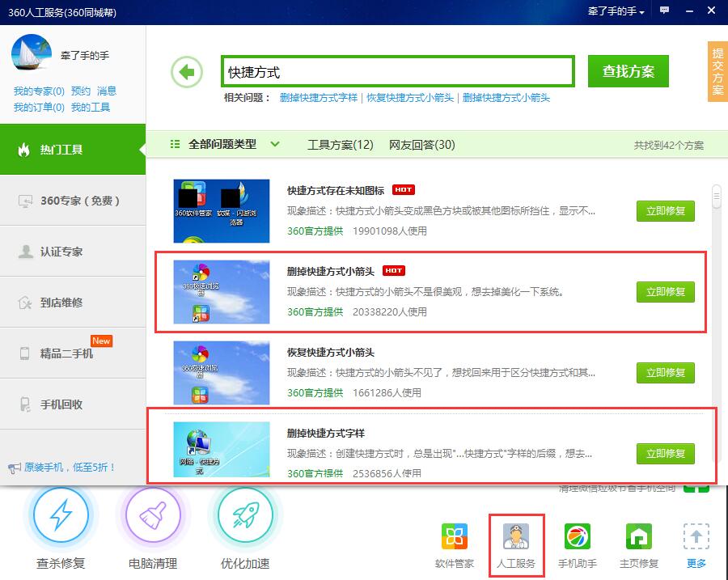Open 我的订单(0) link
Image resolution: width=728 pixels, height=580 pixels.
coord(39,108)
